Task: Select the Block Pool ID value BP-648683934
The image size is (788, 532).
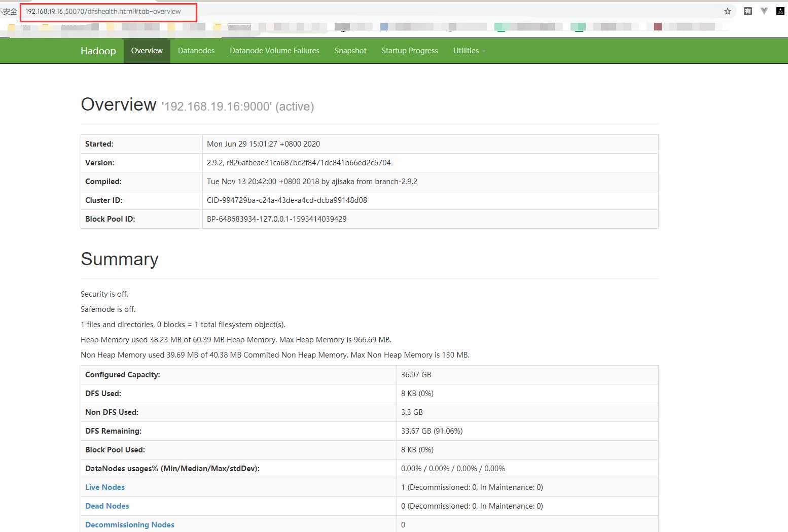Action: 277,219
